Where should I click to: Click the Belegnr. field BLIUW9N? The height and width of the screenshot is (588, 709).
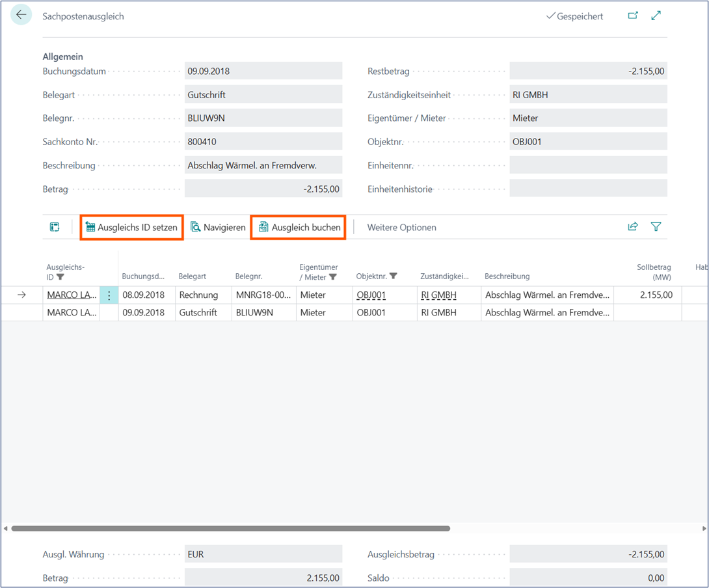pos(263,118)
